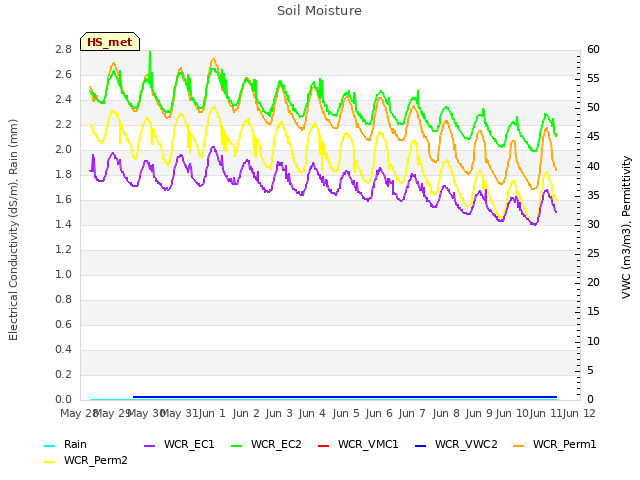This screenshot has width=640, height=480.
Task: Click the 1.0 left axis tick label
Action: click(63, 274)
